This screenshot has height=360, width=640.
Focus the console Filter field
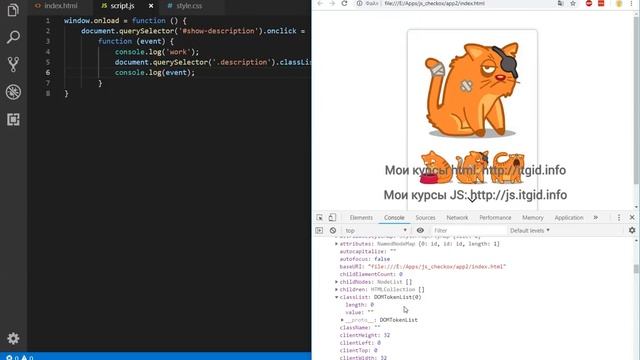469,231
